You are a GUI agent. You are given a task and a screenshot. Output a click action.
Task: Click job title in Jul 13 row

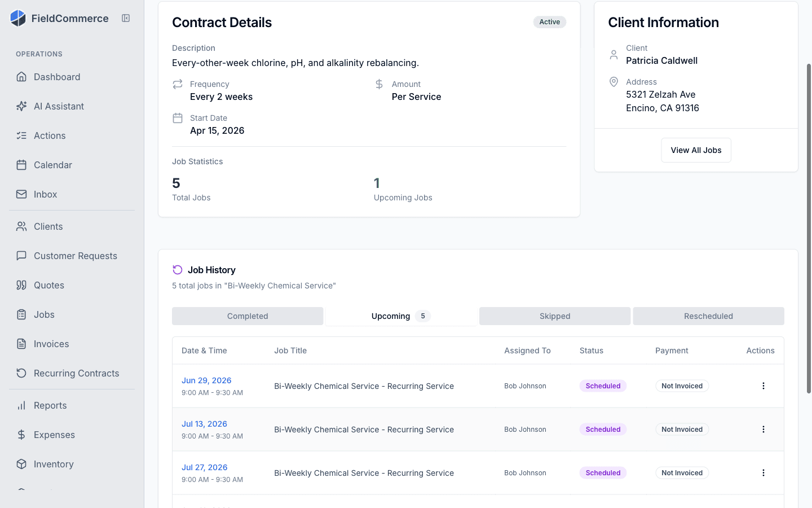(x=364, y=430)
